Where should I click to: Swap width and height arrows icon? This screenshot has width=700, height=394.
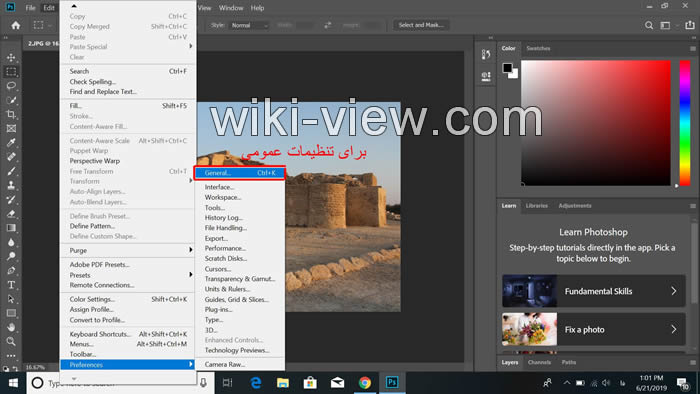pyautogui.click(x=328, y=25)
